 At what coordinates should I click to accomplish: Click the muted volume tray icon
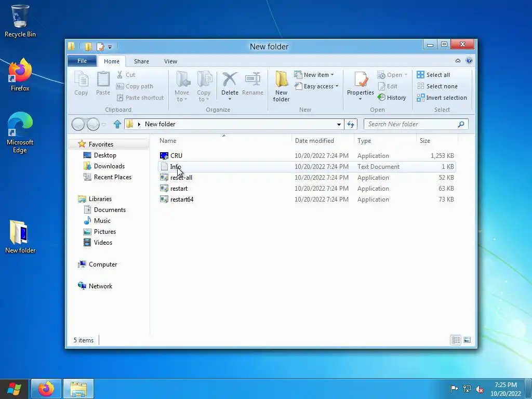480,389
